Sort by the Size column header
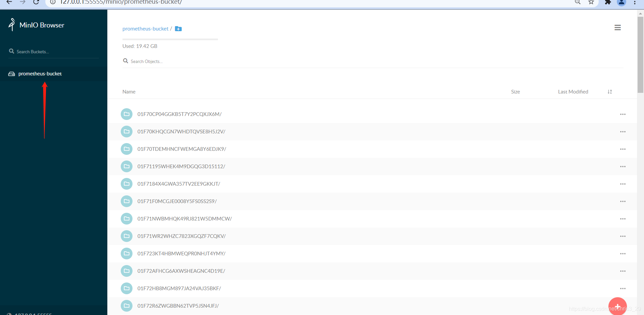 tap(516, 92)
